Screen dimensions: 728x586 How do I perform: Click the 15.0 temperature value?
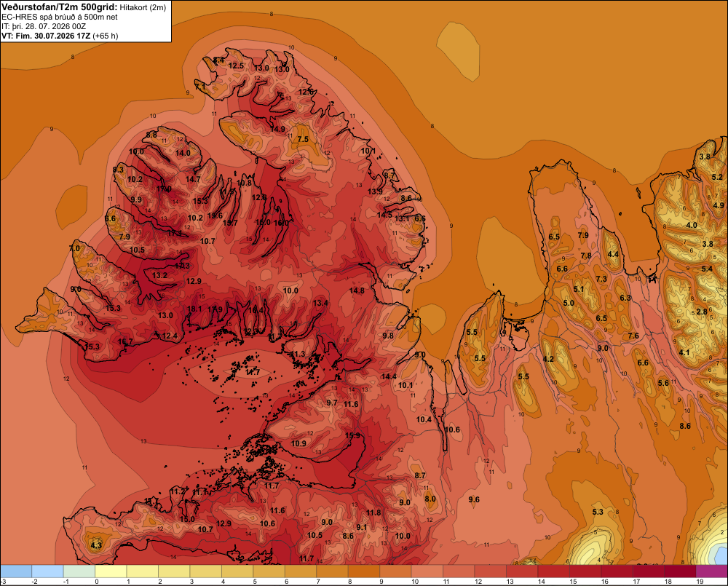pos(187,519)
